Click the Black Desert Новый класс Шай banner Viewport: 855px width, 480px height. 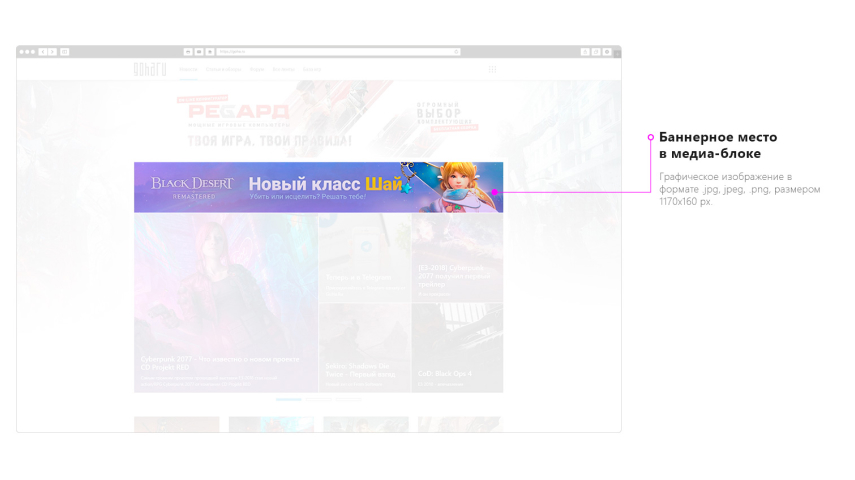click(x=318, y=187)
